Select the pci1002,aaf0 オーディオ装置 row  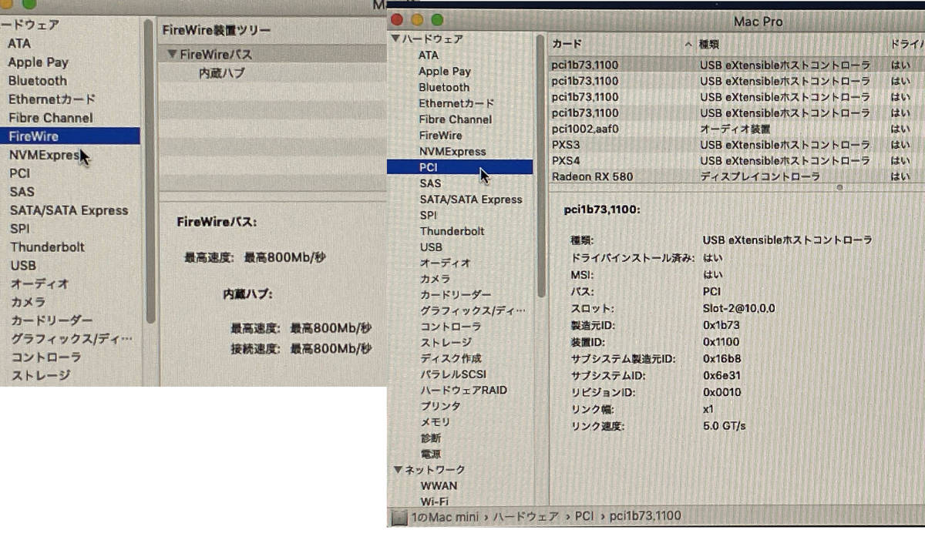736,129
